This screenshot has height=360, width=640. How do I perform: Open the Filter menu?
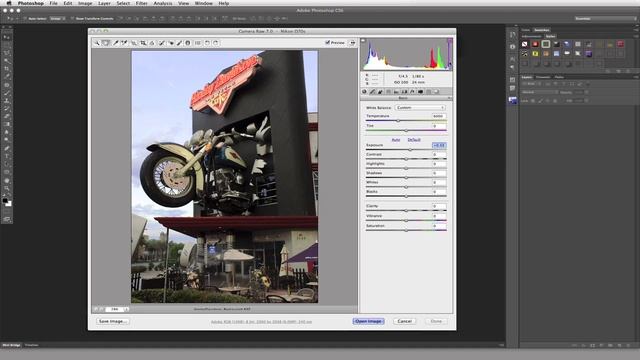[x=141, y=3]
